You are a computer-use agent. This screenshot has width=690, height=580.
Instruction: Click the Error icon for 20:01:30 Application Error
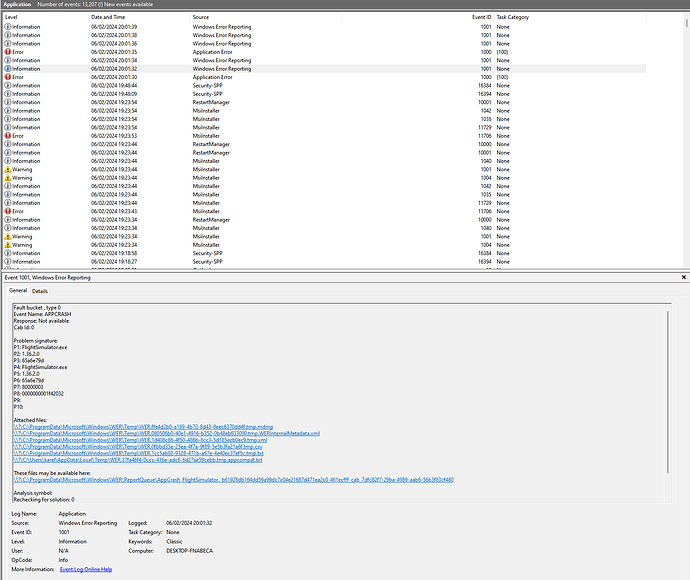8,77
